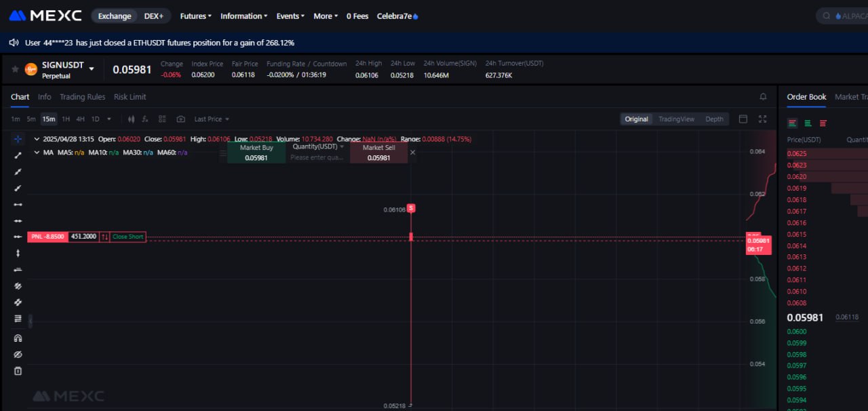
Task: Switch timeframe to 1H
Action: [66, 119]
